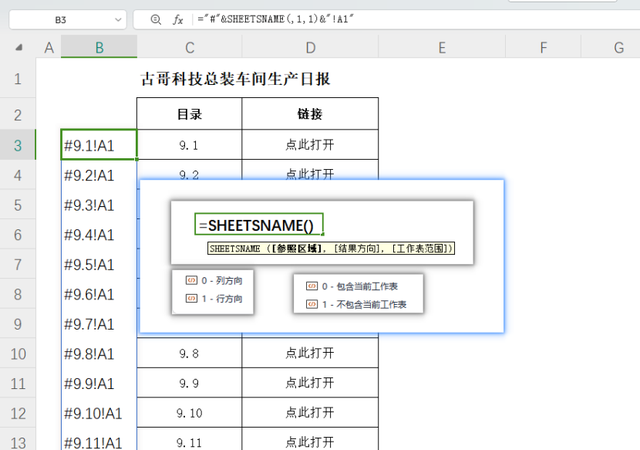The width and height of the screenshot is (640, 450).
Task: Click catalog cell 9.9
Action: click(x=189, y=383)
